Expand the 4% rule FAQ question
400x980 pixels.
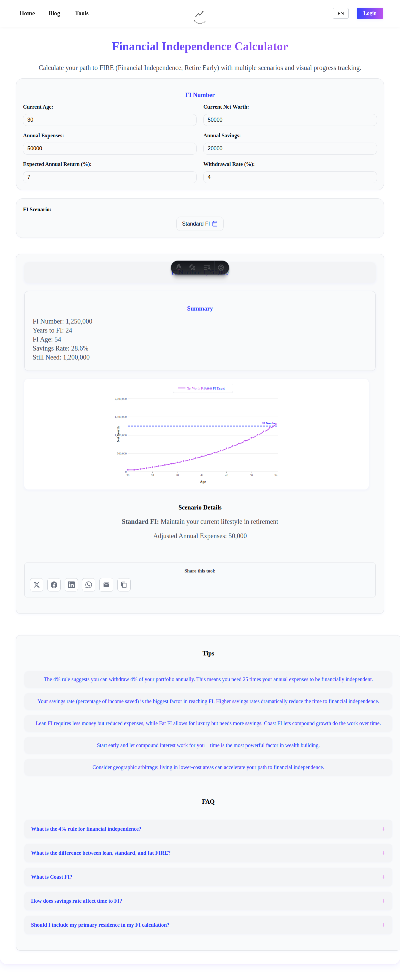pyautogui.click(x=208, y=829)
